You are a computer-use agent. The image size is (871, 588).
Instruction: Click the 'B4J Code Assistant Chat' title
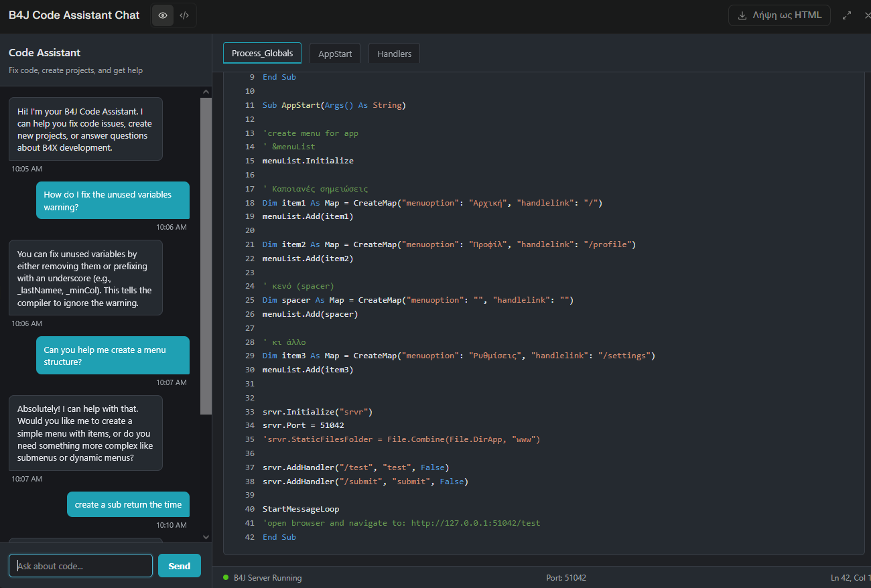point(74,15)
